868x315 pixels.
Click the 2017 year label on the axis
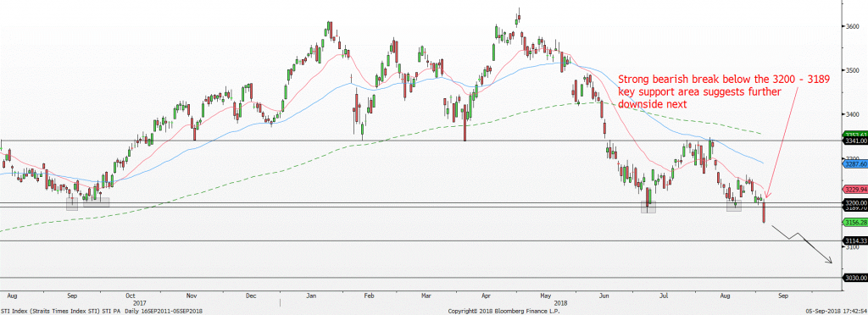coord(140,303)
